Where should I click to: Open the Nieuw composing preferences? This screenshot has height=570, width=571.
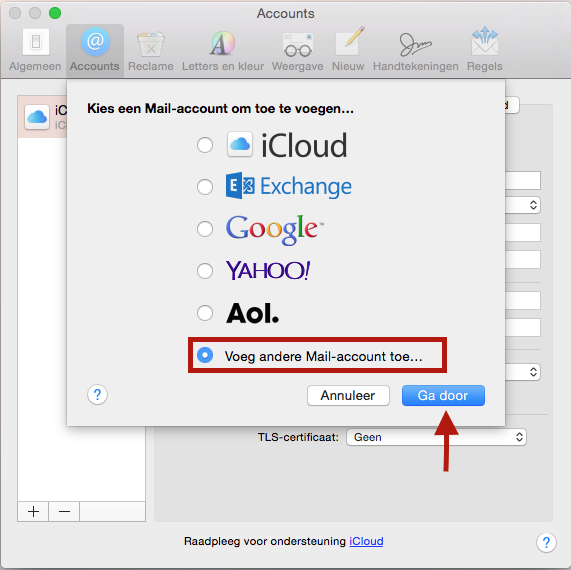[348, 50]
